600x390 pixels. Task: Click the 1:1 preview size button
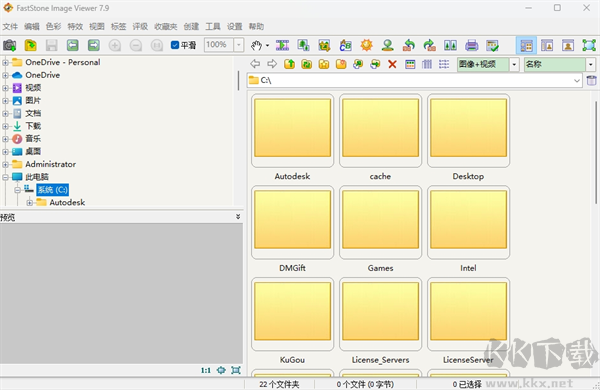(x=206, y=370)
